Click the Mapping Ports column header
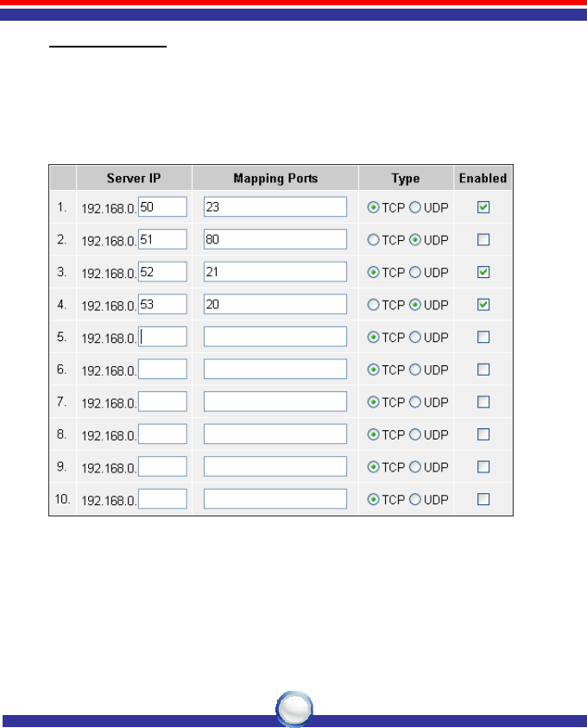This screenshot has height=728, width=587. click(275, 179)
